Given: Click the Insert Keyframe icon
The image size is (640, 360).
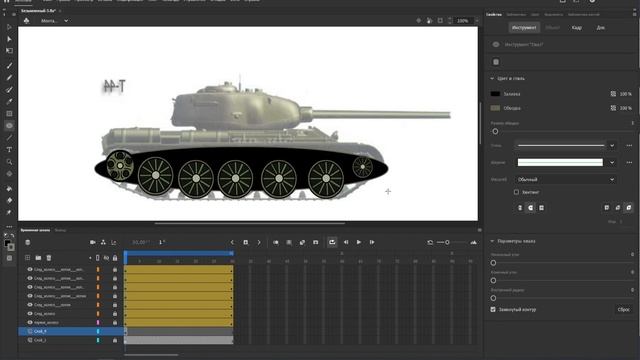Looking at the screenshot, I should (246, 242).
